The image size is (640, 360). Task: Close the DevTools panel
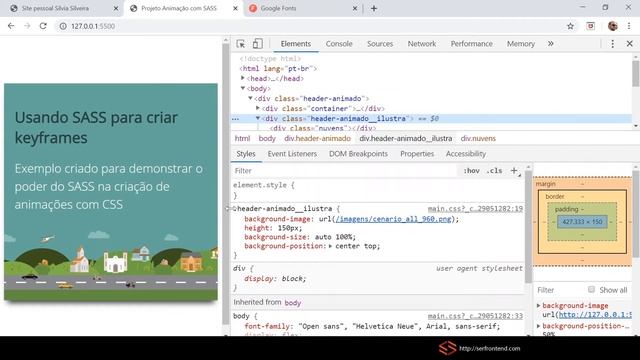pyautogui.click(x=629, y=44)
